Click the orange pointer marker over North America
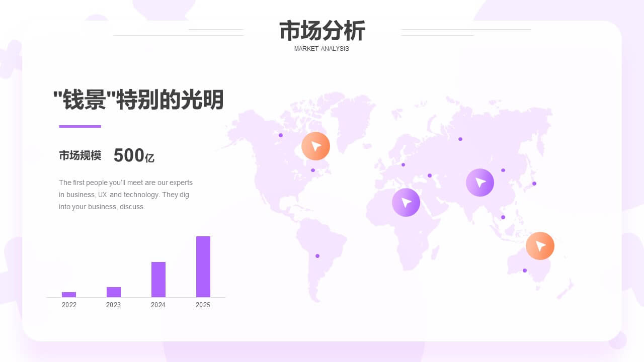The image size is (644, 362). (315, 146)
